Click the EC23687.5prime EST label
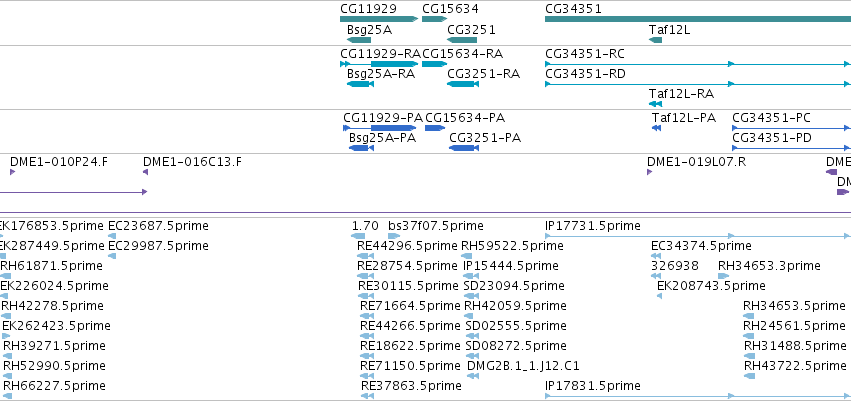This screenshot has height=401, width=851. (x=158, y=226)
